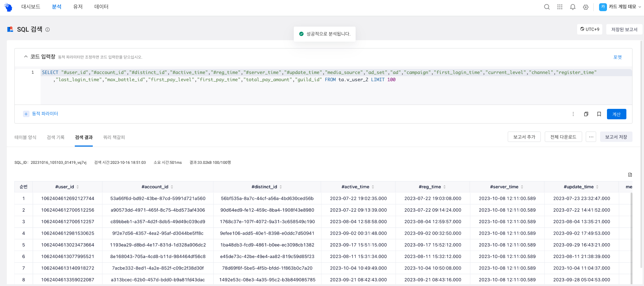Open the search magnifier icon
The width and height of the screenshot is (644, 286).
[547, 7]
